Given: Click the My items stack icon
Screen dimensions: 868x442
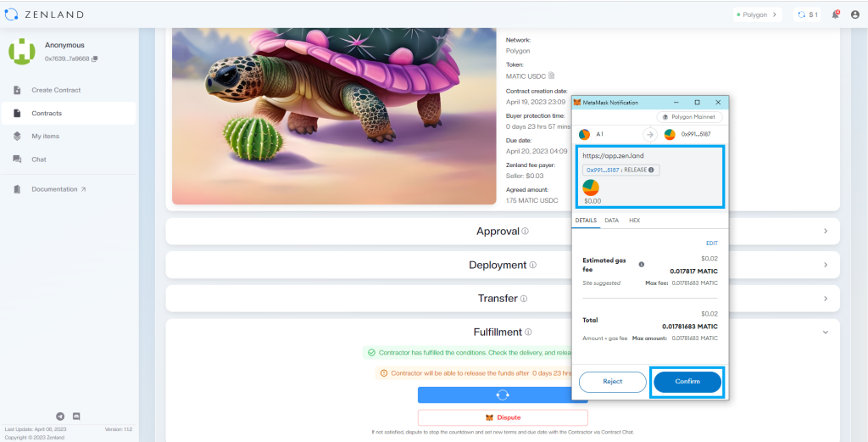Looking at the screenshot, I should [17, 137].
